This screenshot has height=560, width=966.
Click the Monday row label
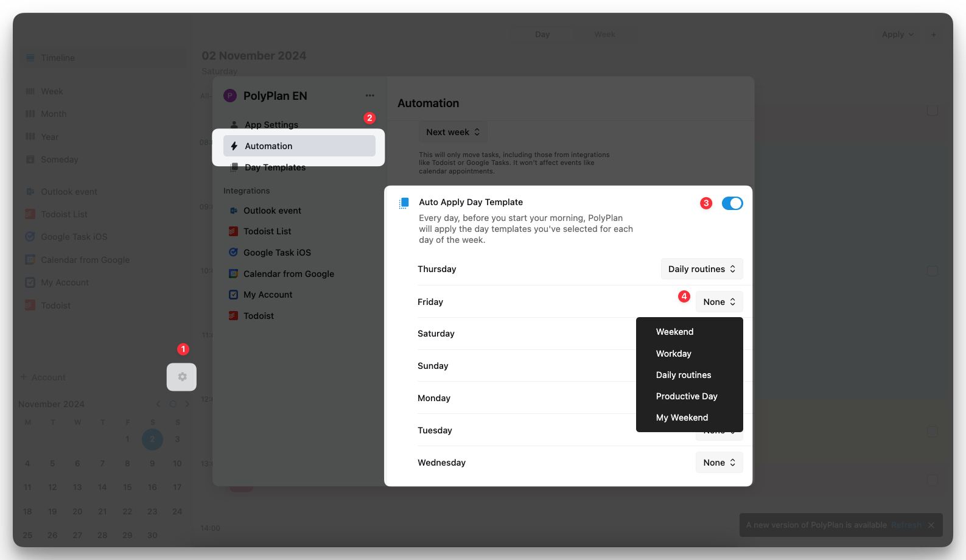434,398
